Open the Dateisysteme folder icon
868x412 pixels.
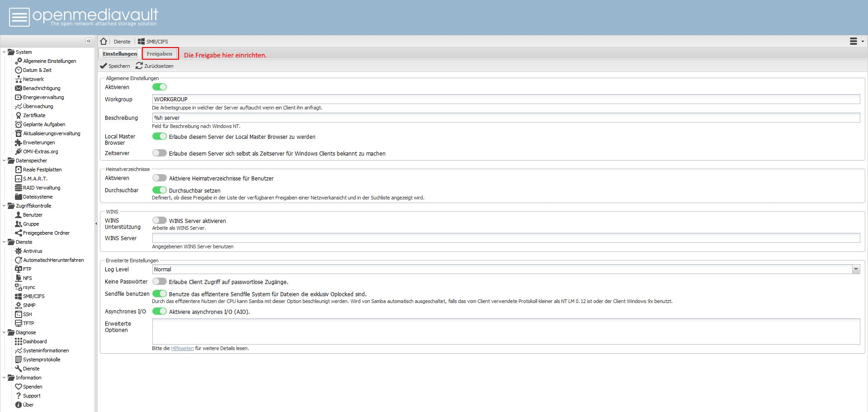point(19,197)
